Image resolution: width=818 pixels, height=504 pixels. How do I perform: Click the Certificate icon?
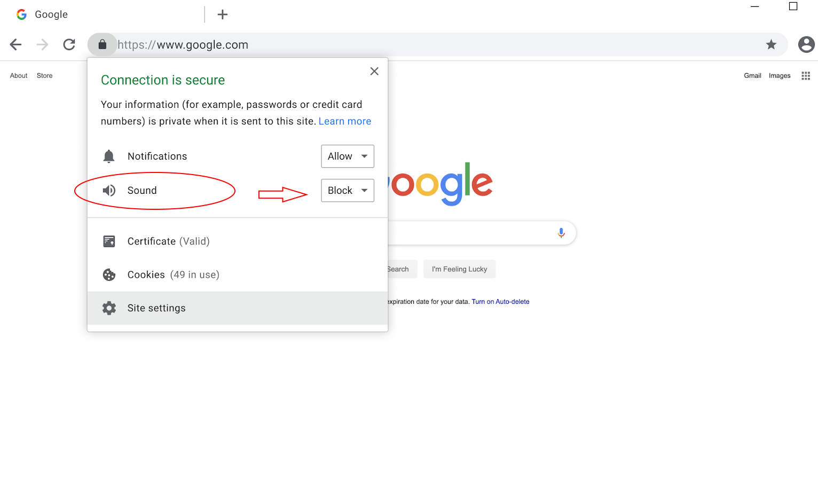coord(109,241)
